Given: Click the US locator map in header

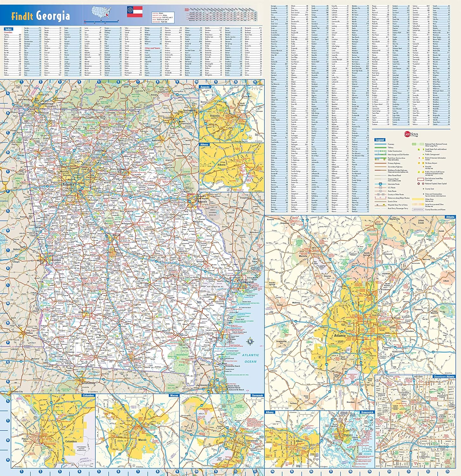Looking at the screenshot, I should 101,12.
